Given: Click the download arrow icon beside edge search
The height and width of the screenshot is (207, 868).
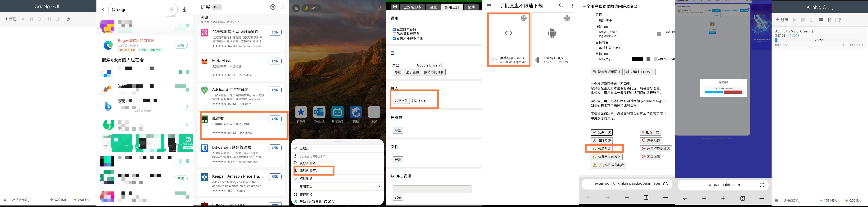Looking at the screenshot, I should 185,9.
